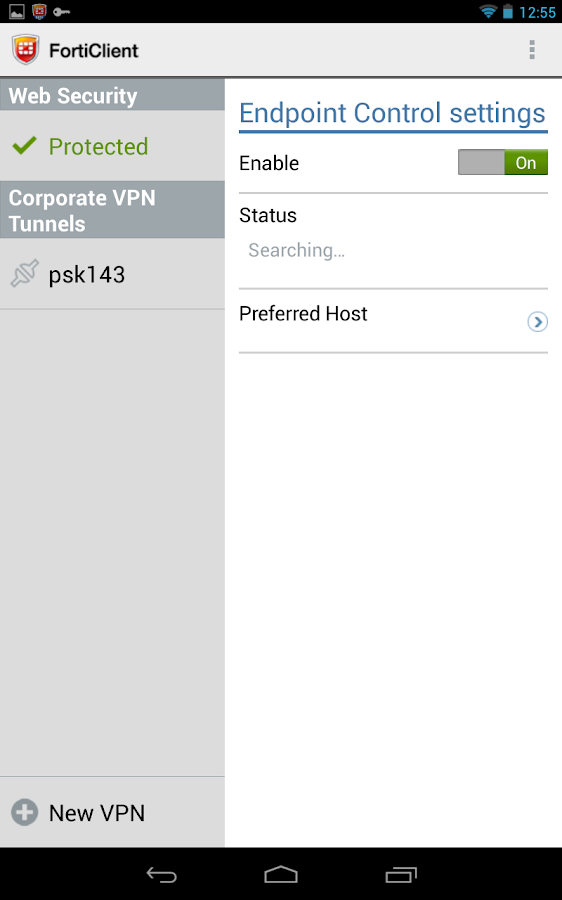562x900 pixels.
Task: Click the Searching... status field
Action: (296, 250)
